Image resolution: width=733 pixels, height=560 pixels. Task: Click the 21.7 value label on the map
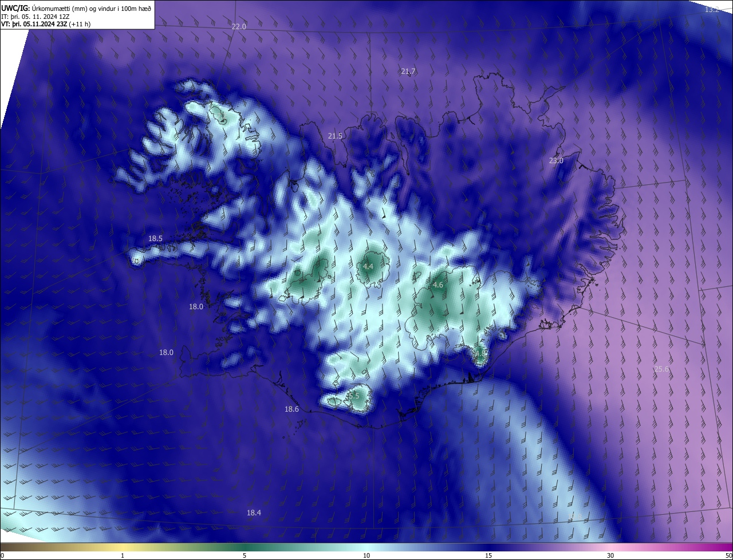tap(408, 71)
